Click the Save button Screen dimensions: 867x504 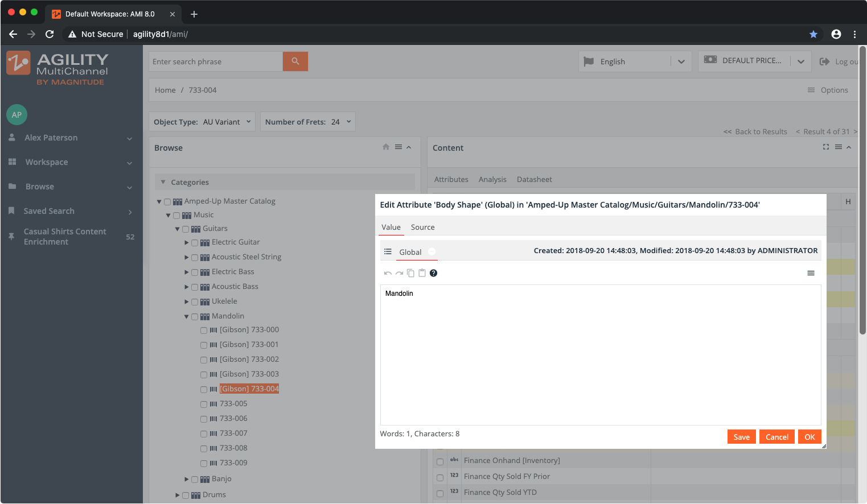[741, 437]
